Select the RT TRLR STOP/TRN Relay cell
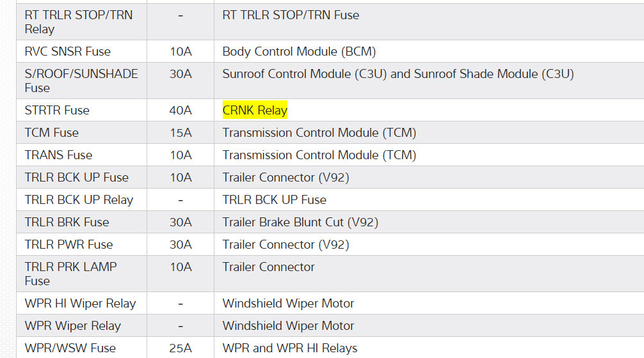This screenshot has height=358, width=644. (x=79, y=22)
